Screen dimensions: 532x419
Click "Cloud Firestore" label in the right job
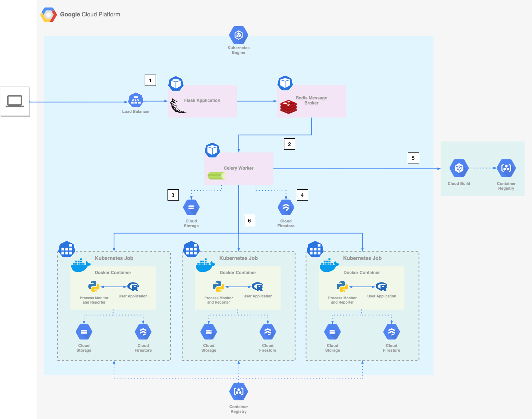coord(391,348)
